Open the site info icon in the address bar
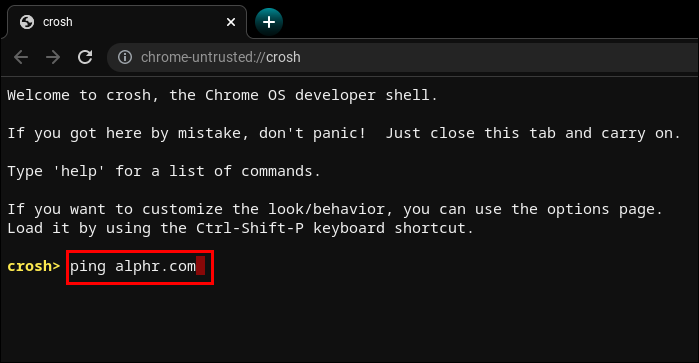Viewport: 699px width, 363px height. [125, 57]
